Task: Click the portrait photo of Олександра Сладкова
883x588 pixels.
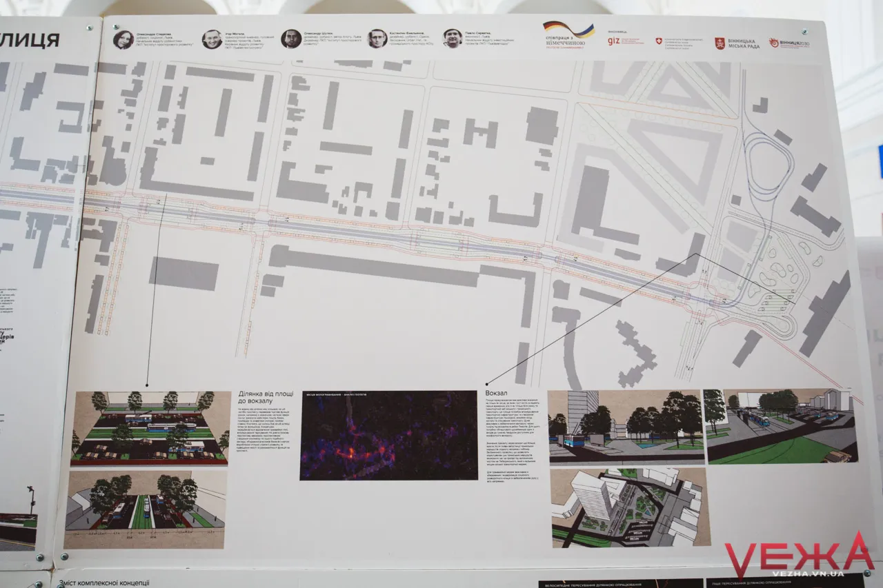Action: pyautogui.click(x=123, y=39)
